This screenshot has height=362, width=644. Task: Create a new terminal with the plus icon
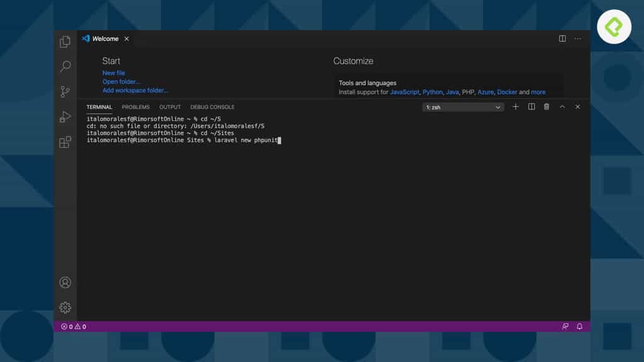(515, 107)
